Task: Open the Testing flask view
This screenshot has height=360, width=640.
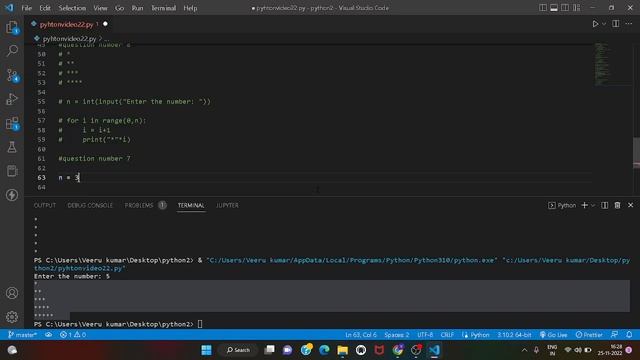Action: (12, 147)
